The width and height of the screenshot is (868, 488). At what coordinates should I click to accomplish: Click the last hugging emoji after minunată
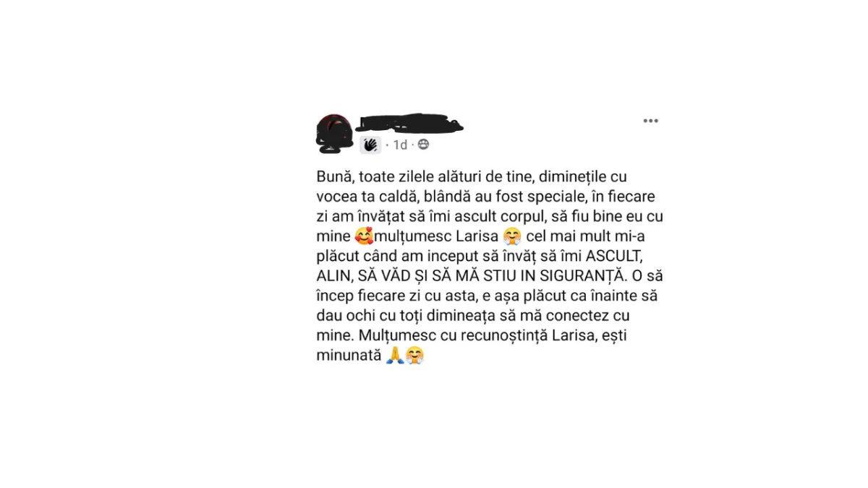tap(414, 355)
